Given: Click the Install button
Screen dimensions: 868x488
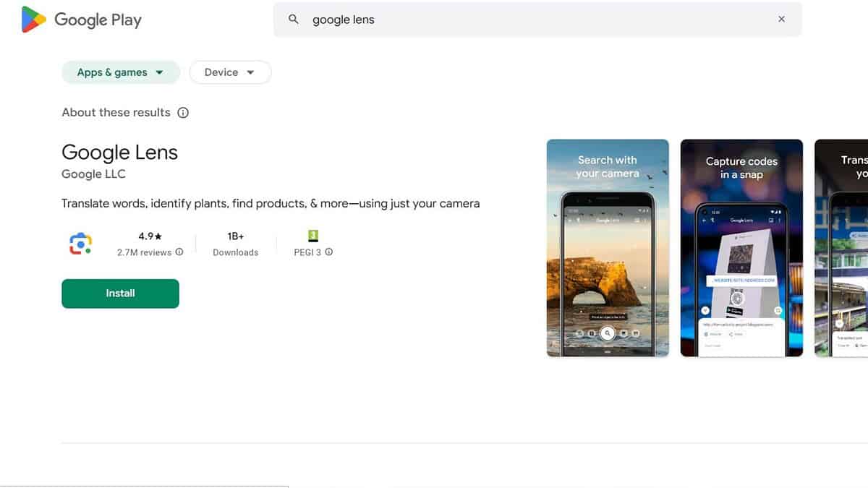Looking at the screenshot, I should tap(120, 294).
